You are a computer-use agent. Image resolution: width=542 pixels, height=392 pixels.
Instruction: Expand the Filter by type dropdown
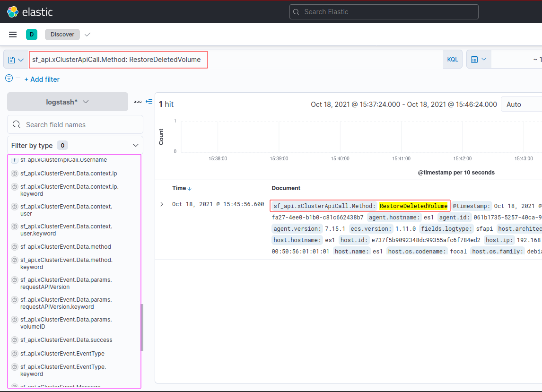(x=75, y=146)
